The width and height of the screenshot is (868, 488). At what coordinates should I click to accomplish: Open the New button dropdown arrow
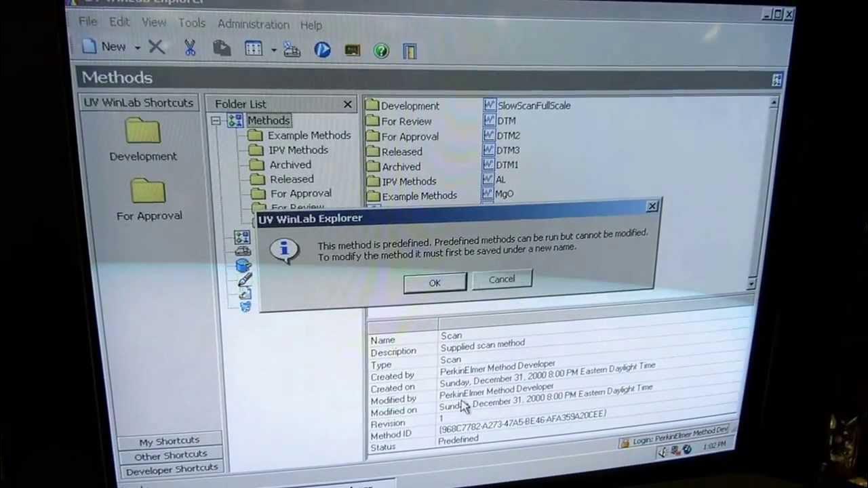(x=137, y=47)
